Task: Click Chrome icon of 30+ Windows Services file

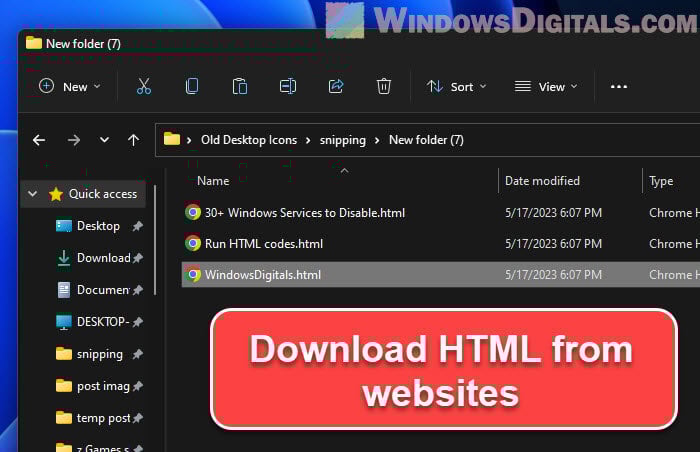Action: [193, 212]
